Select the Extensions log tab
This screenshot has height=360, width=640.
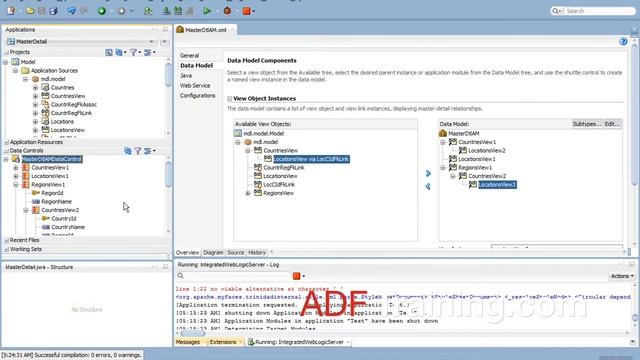point(223,342)
